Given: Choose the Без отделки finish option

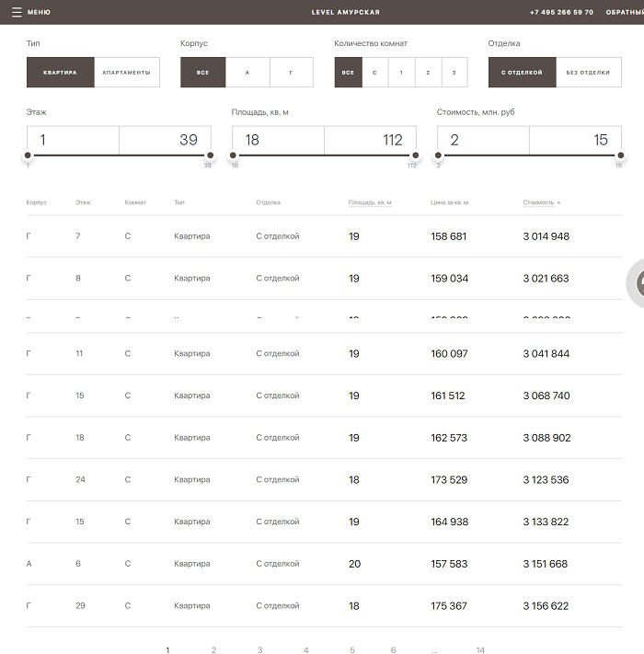Looking at the screenshot, I should pos(588,73).
